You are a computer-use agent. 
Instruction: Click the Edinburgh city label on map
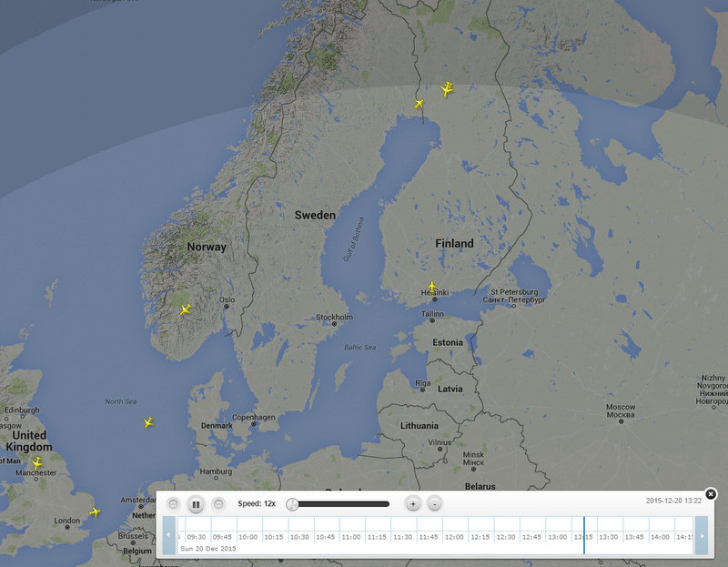click(22, 410)
